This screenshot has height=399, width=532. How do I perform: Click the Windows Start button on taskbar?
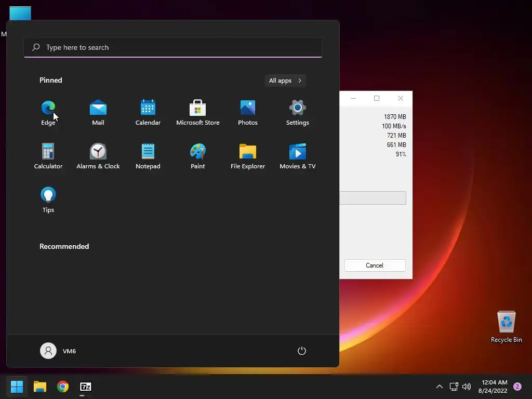coord(17,387)
